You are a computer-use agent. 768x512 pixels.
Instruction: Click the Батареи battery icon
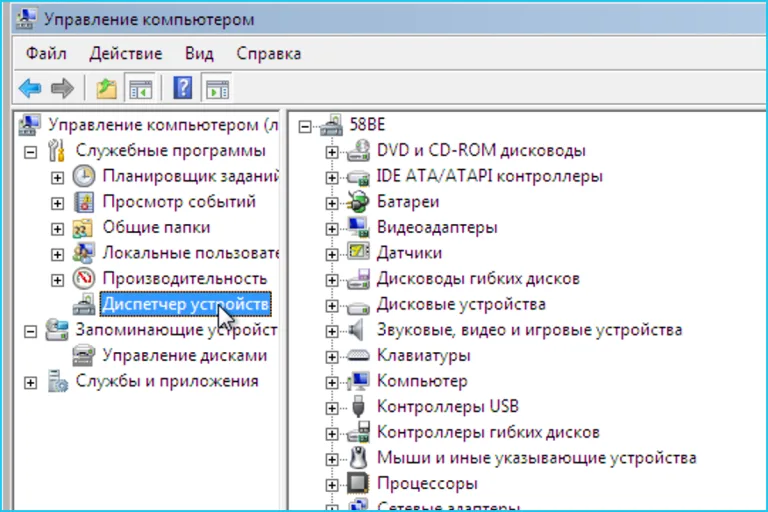(358, 201)
